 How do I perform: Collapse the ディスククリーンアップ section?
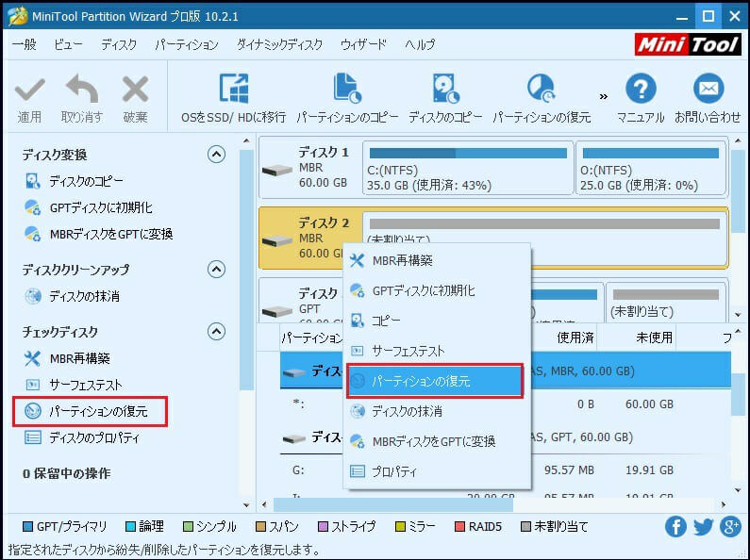pos(216,270)
